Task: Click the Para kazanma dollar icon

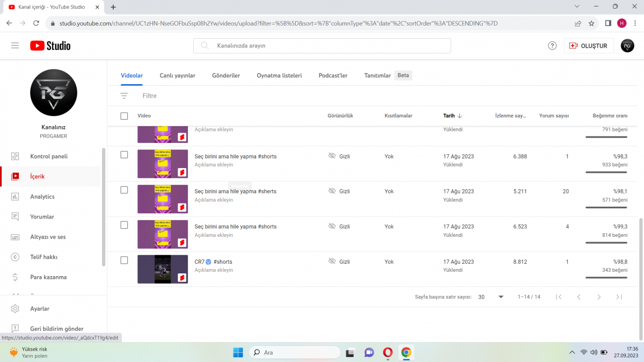Action: [15, 277]
